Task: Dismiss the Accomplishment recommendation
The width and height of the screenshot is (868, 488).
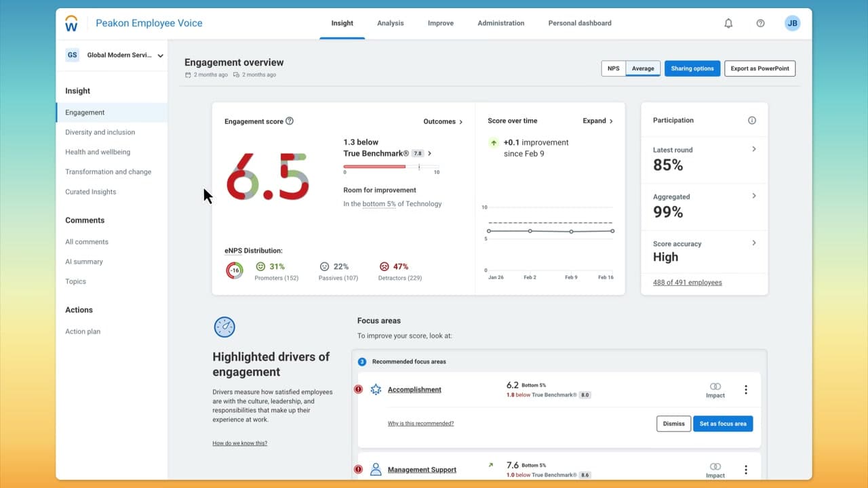Action: [x=674, y=424]
